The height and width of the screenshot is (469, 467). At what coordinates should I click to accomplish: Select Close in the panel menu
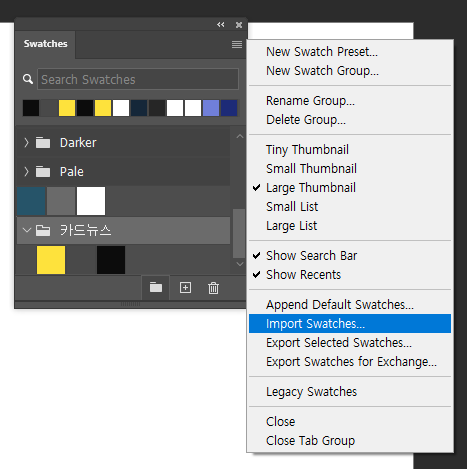[x=280, y=422]
